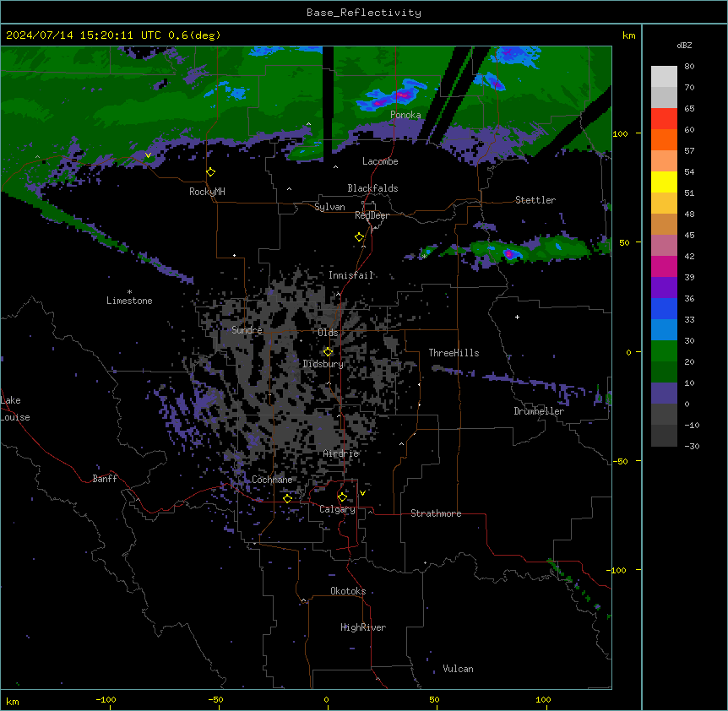
Task: Select the orange 57-60 dBZ legend swatch
Action: [x=664, y=139]
